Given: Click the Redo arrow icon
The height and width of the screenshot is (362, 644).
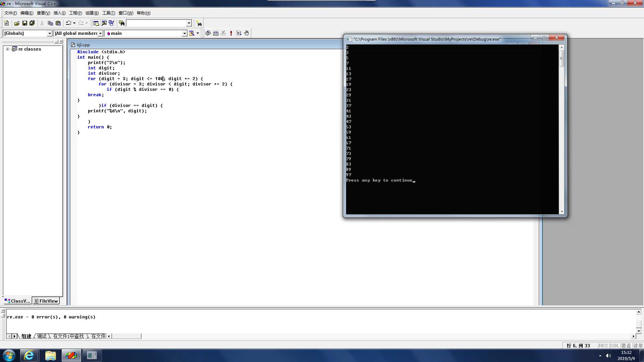Looking at the screenshot, I should pos(81,23).
